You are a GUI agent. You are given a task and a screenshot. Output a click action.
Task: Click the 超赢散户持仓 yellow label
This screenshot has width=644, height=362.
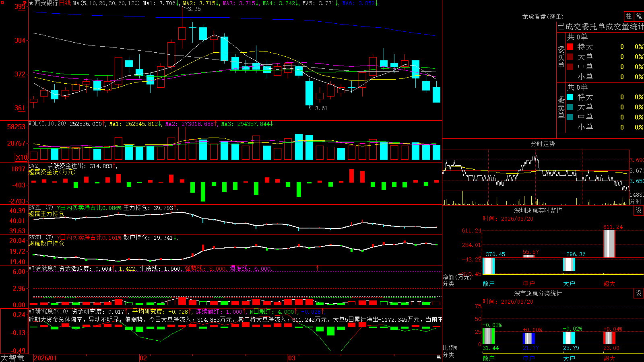coord(46,243)
